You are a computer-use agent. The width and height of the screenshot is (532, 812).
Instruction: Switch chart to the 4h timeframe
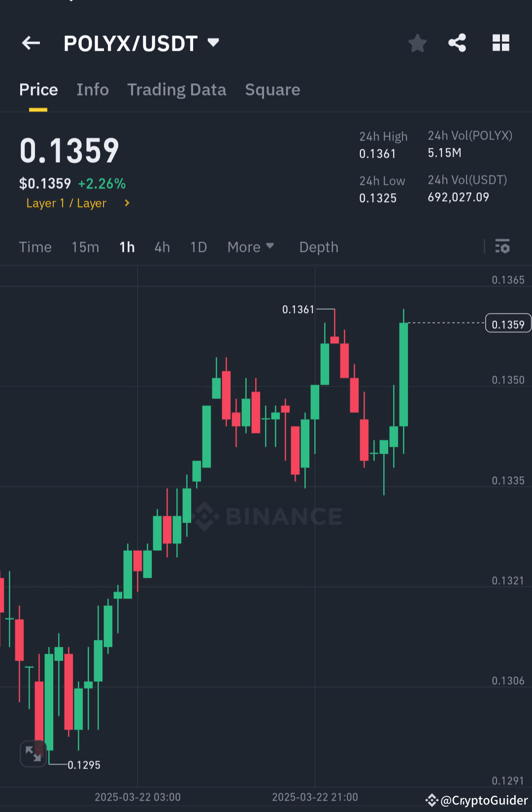tap(162, 247)
